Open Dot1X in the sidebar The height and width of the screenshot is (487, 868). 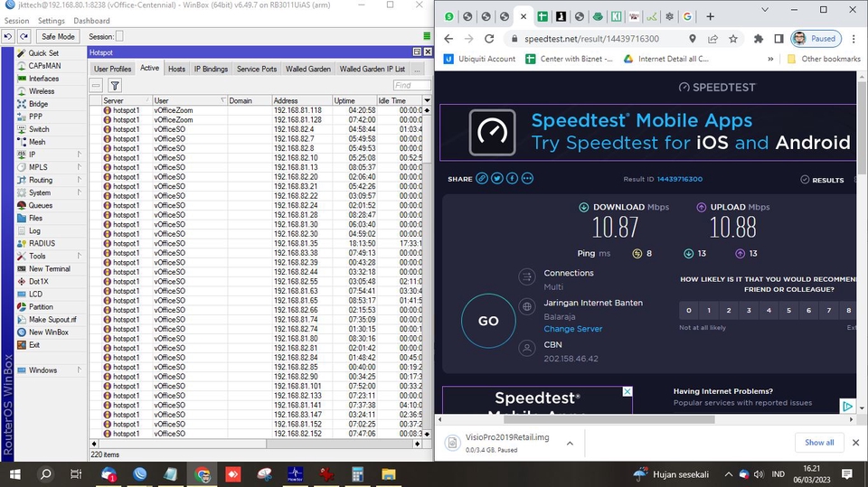38,282
